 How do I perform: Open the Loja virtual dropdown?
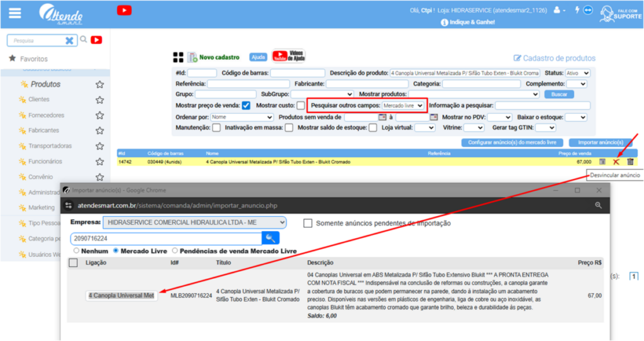click(425, 127)
